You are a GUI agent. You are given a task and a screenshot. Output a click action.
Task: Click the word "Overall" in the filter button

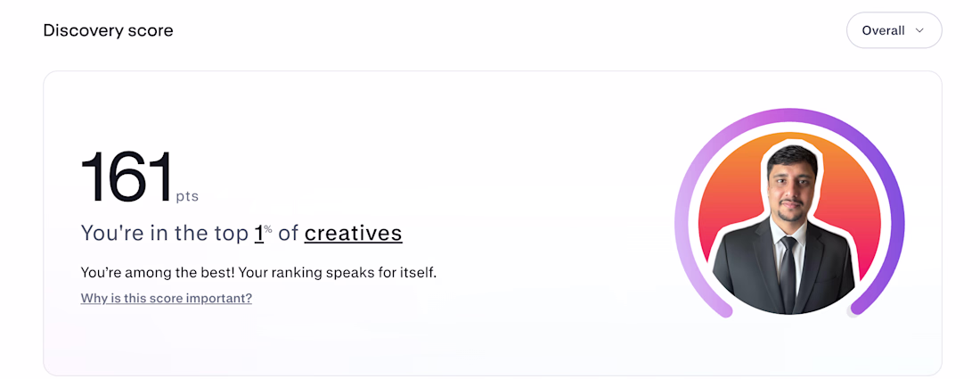click(883, 30)
